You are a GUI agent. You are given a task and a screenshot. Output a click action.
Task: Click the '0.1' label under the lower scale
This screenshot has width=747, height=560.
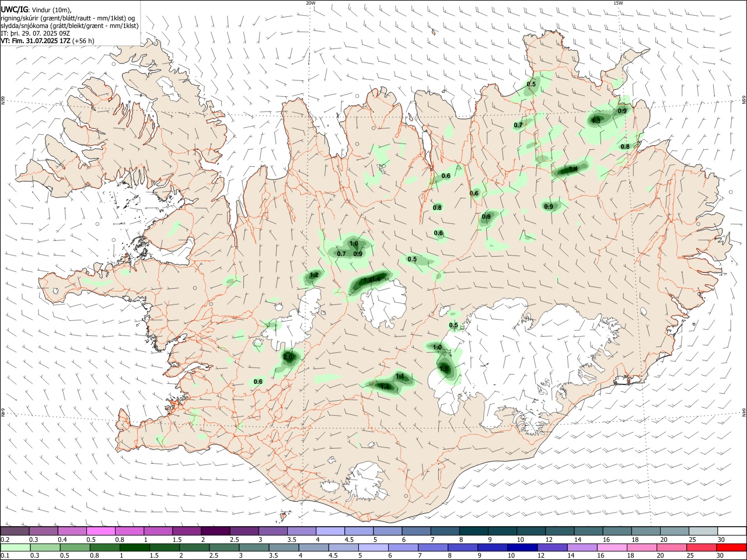[5, 556]
